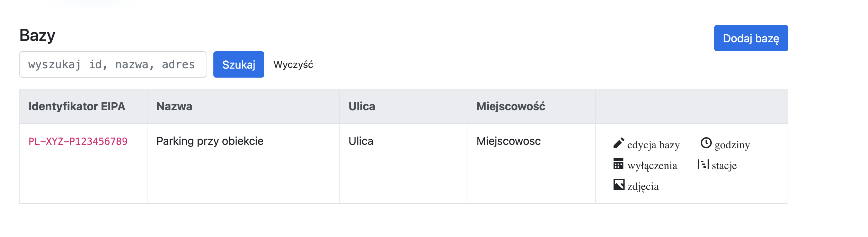Open the zdjęcia link
The width and height of the screenshot is (868, 237).
643,186
